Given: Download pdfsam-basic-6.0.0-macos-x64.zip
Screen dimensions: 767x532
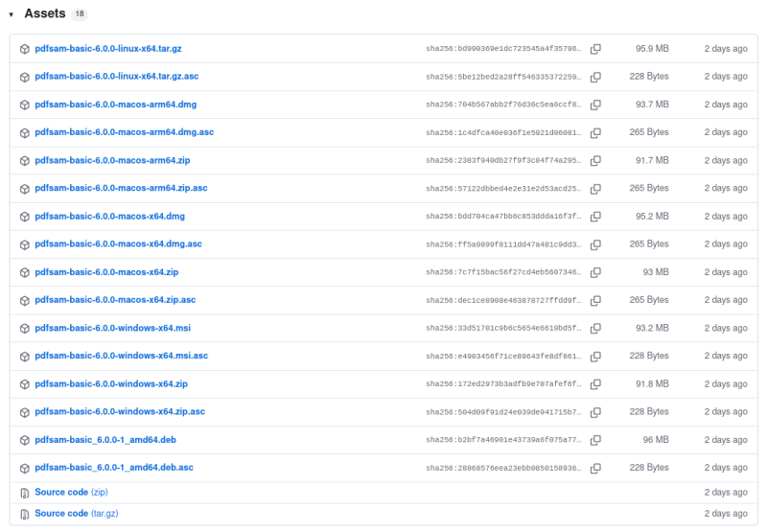Looking at the screenshot, I should pyautogui.click(x=106, y=272).
